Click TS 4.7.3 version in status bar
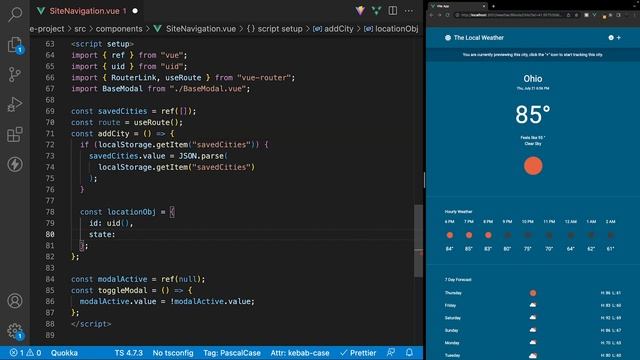The height and width of the screenshot is (360, 640). pos(129,353)
